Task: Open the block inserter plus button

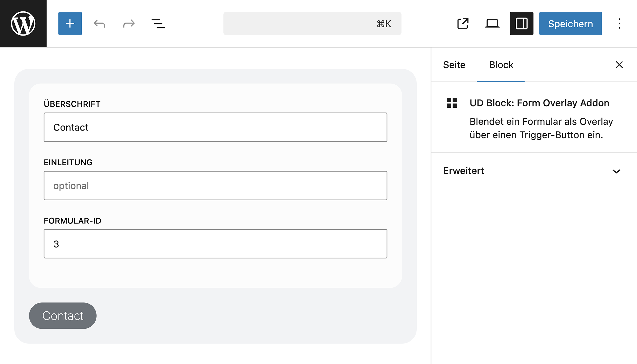Action: 70,23
